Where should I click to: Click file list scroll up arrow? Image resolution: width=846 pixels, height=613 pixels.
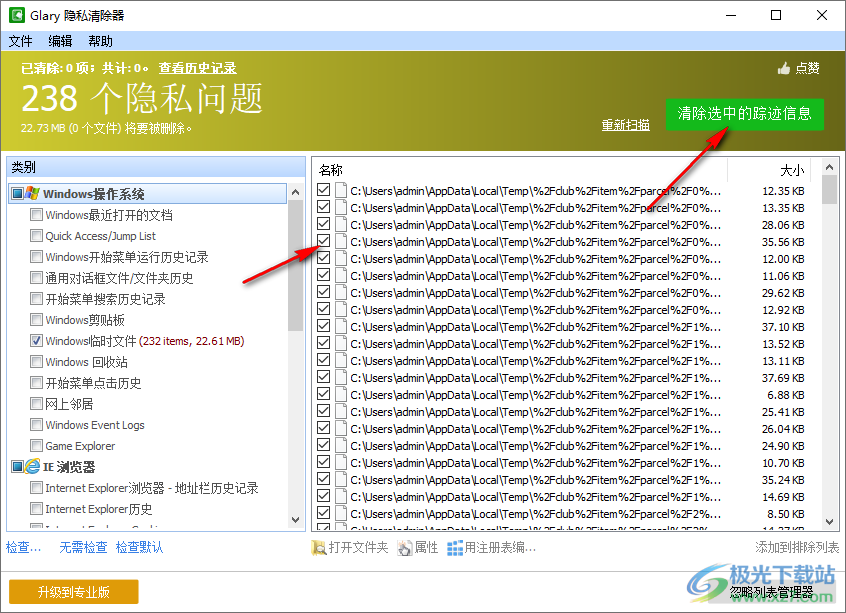830,167
